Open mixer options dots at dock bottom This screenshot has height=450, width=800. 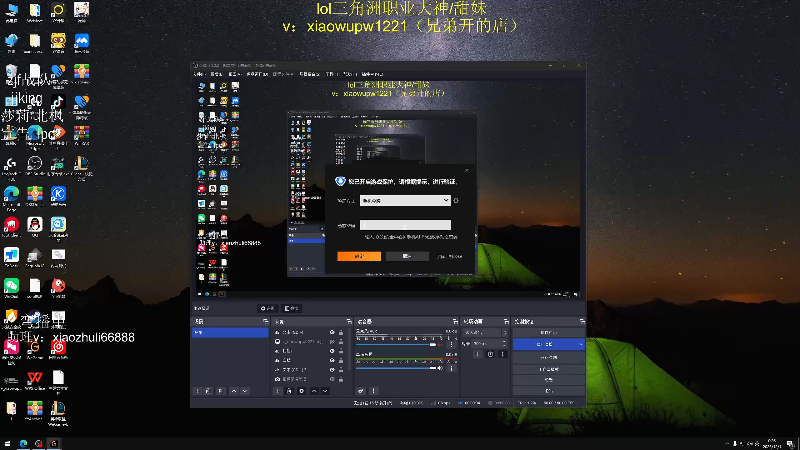[x=373, y=391]
